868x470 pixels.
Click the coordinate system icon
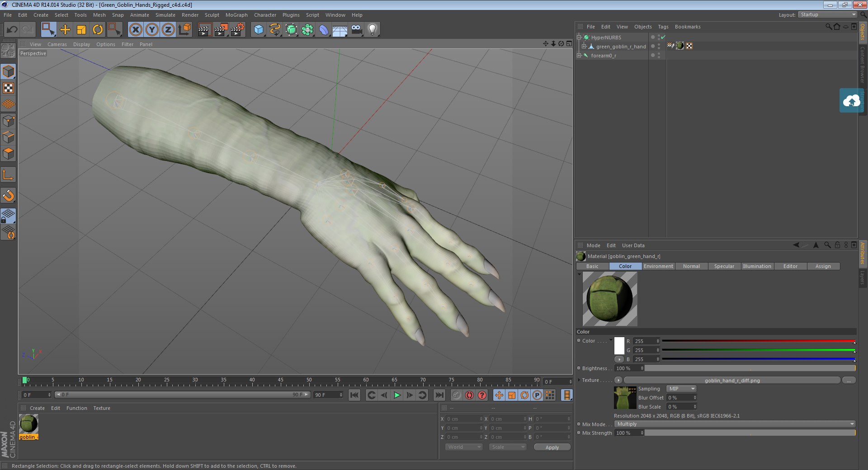184,30
